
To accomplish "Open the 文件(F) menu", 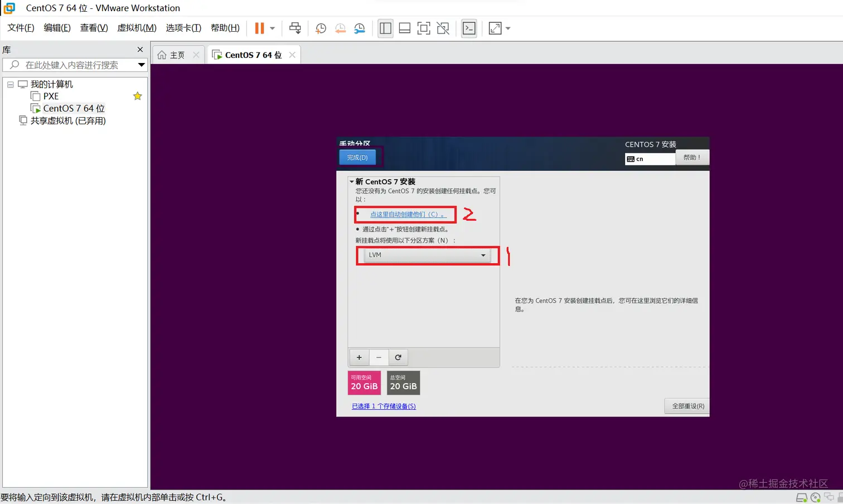I will [x=21, y=28].
